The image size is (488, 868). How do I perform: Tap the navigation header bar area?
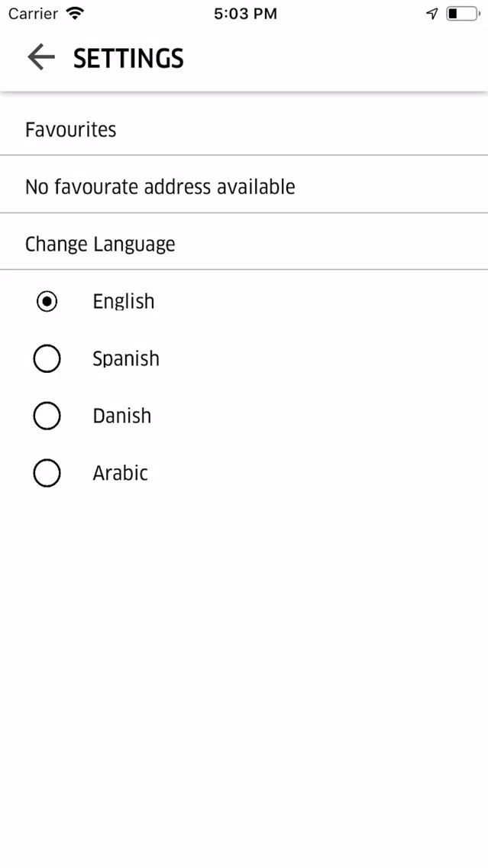[x=244, y=58]
